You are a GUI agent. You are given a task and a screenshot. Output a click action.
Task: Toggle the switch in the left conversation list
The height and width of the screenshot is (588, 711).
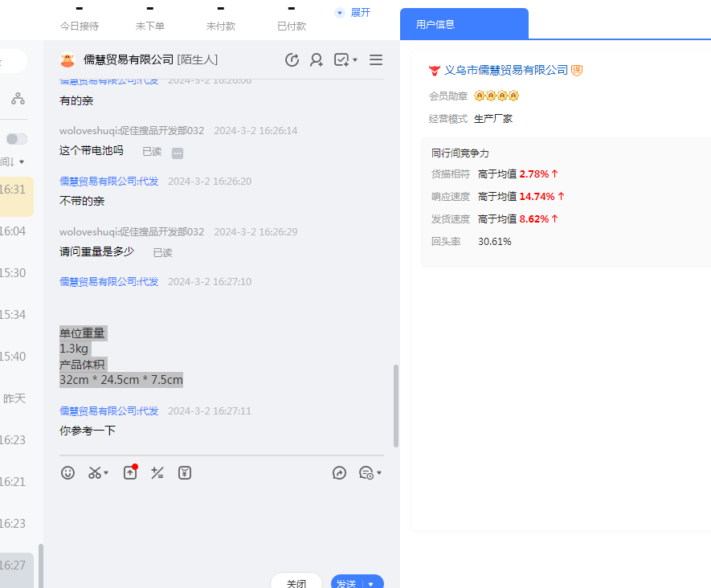pos(17,139)
